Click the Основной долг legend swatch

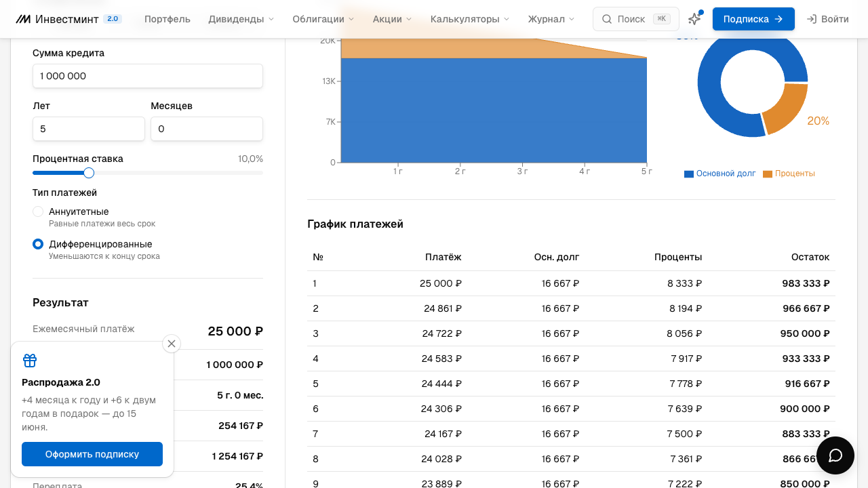coord(689,174)
